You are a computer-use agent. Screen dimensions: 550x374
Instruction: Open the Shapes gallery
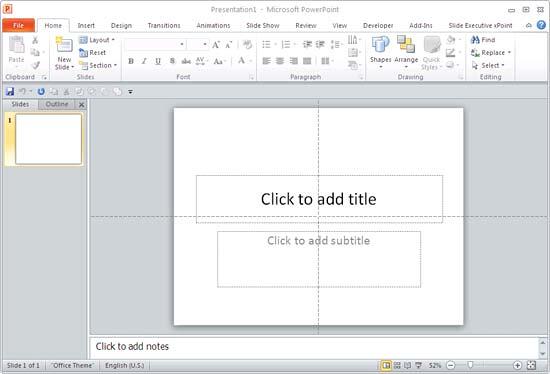point(381,52)
